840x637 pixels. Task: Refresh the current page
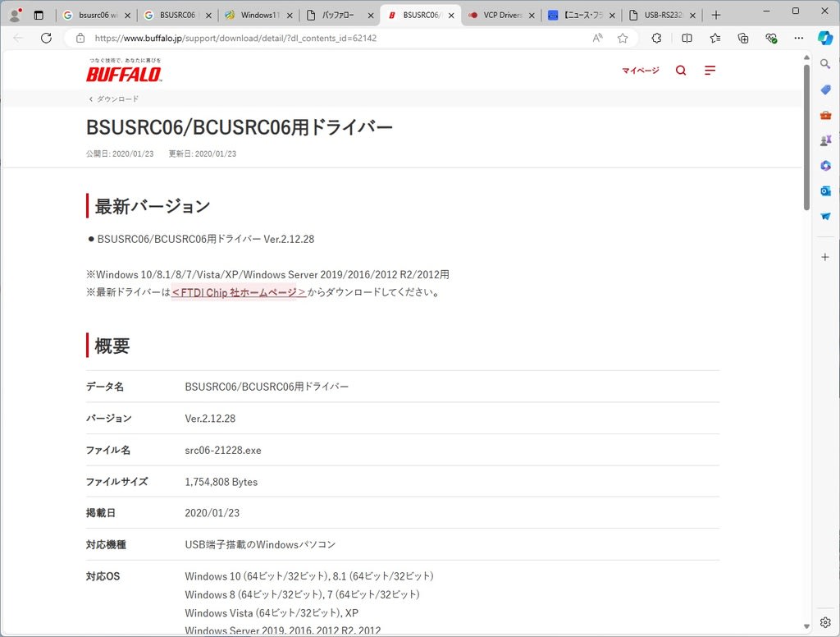pyautogui.click(x=47, y=38)
